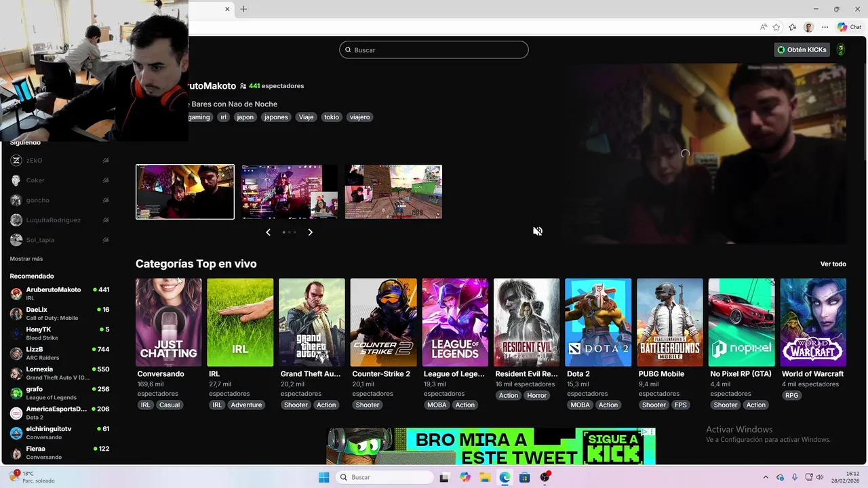Open goncho channel avatar in Siguiendo
The image size is (868, 488).
coord(16,200)
